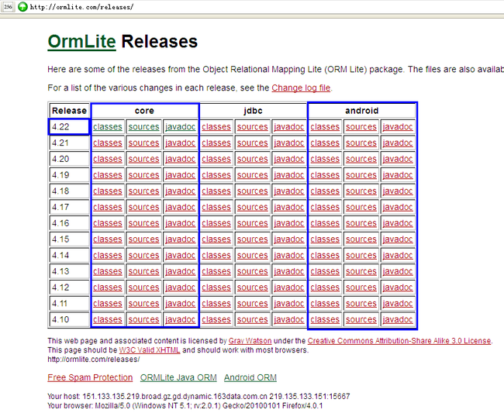Download 4.22 android classes

[x=325, y=127]
